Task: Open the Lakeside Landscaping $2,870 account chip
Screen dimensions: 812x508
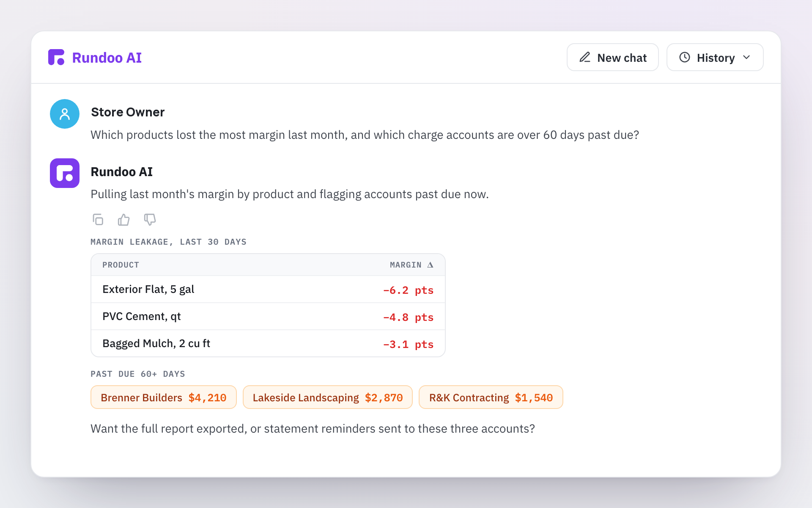Action: click(328, 398)
